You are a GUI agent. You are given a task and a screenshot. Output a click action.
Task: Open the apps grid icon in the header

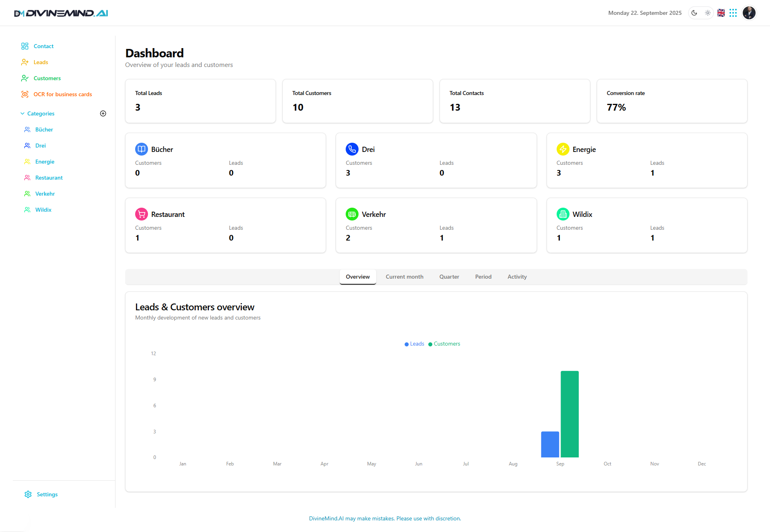coord(734,12)
